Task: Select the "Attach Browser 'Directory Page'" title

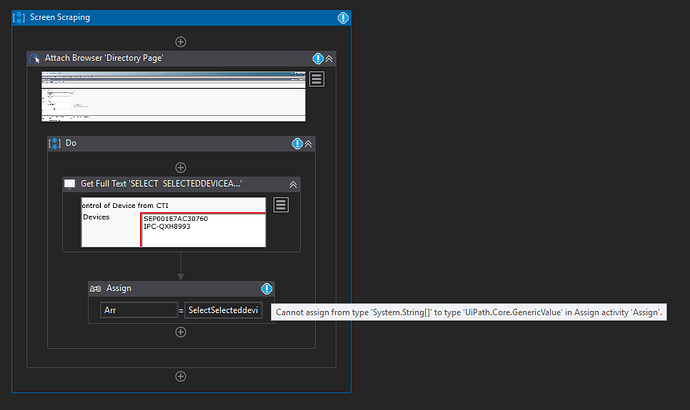Action: 104,58
